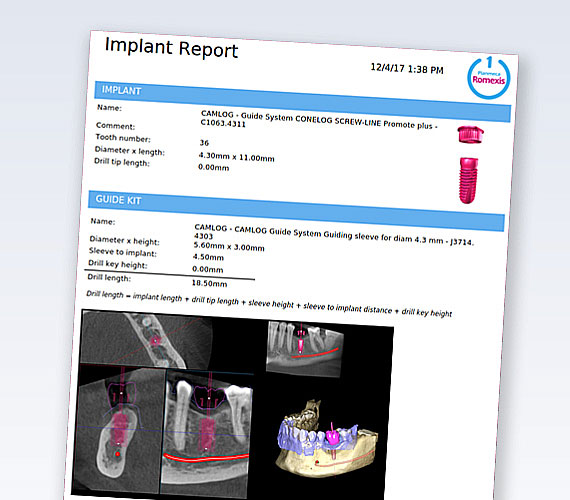The height and width of the screenshot is (500, 570).
Task: Click sleeve to implant value "4.50mm"
Action: click(208, 257)
